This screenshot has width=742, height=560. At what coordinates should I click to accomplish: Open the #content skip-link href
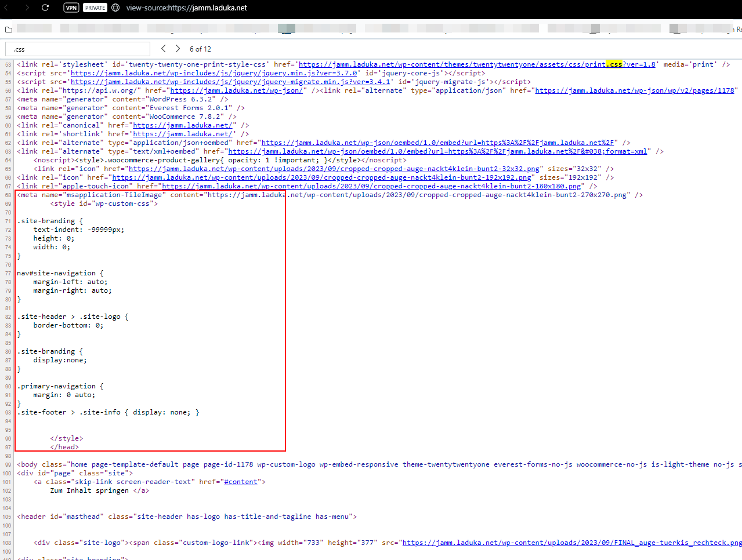241,482
